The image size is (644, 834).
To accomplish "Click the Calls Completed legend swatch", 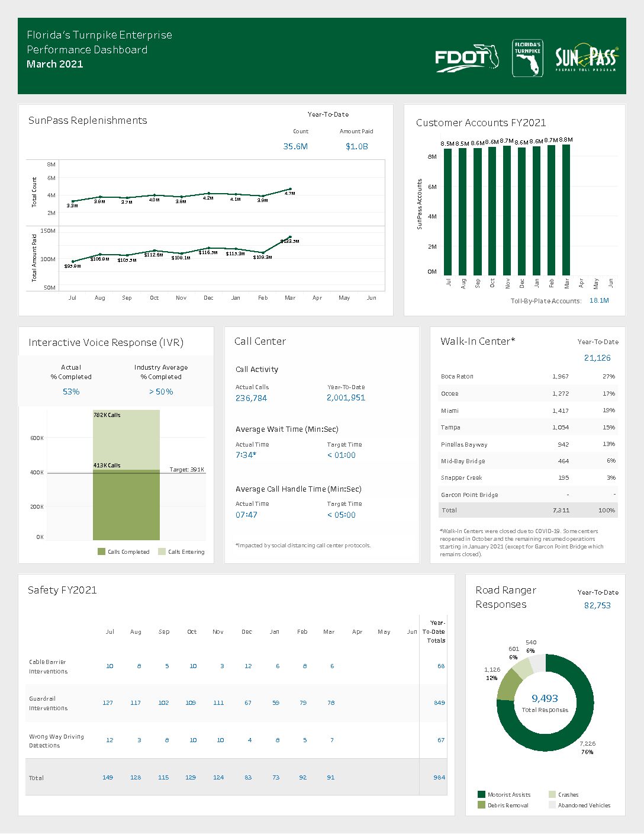I will tap(101, 551).
